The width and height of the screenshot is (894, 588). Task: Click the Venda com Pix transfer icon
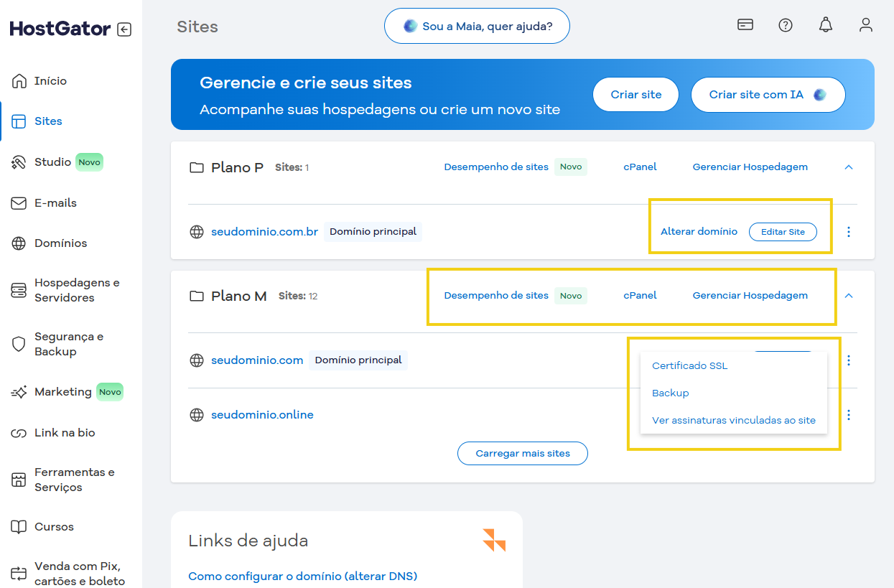(19, 573)
